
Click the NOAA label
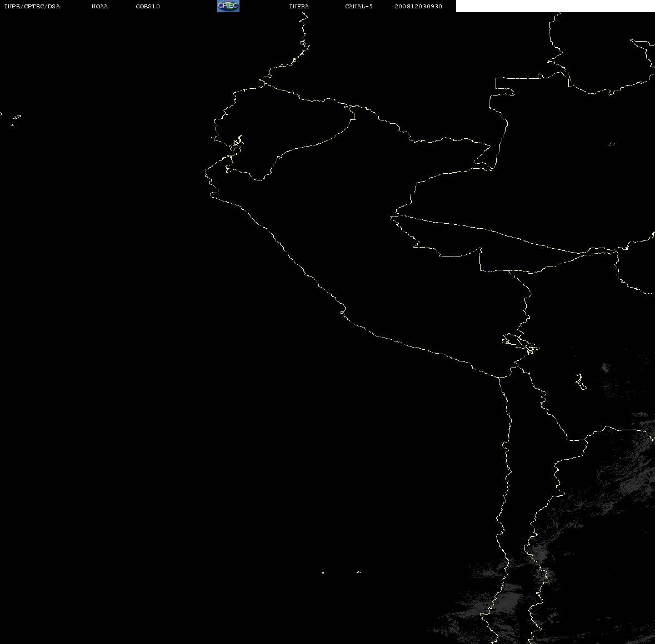point(99,6)
